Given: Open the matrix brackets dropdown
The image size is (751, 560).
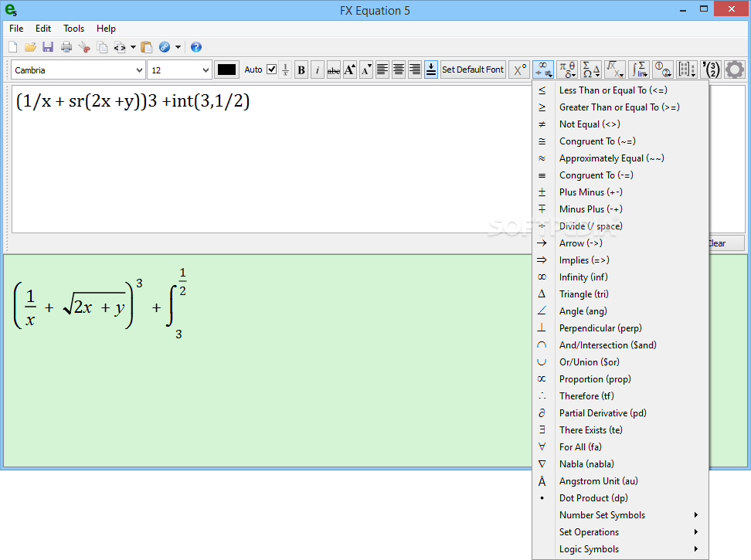Looking at the screenshot, I should 687,70.
